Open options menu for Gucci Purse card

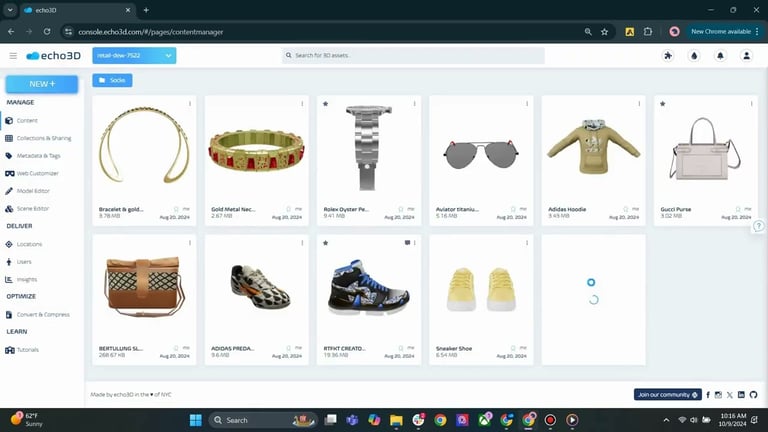(751, 104)
